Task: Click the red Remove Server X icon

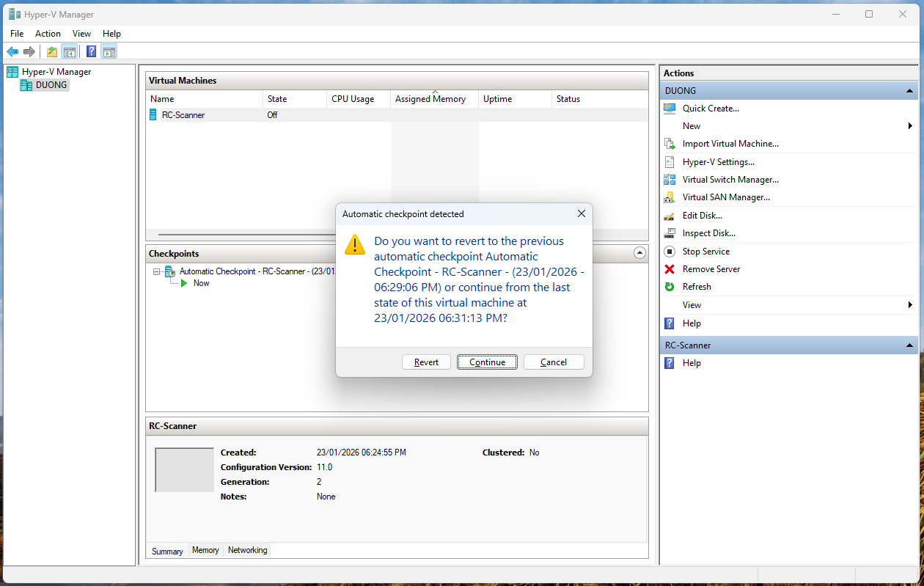Action: [x=670, y=269]
